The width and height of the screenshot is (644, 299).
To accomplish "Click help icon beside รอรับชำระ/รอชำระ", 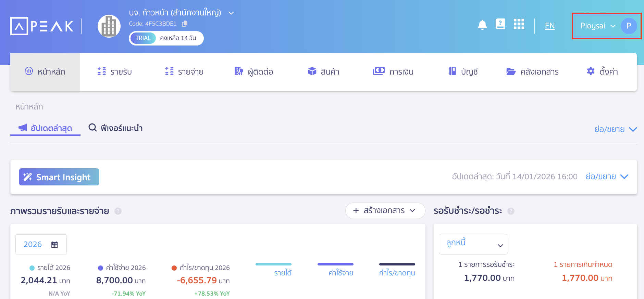I will click(511, 211).
